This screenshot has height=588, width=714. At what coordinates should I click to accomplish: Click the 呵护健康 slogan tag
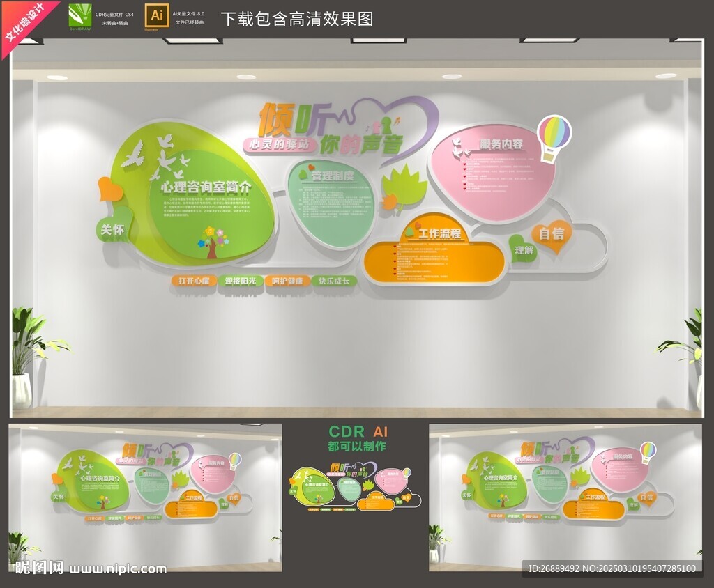coord(287,281)
